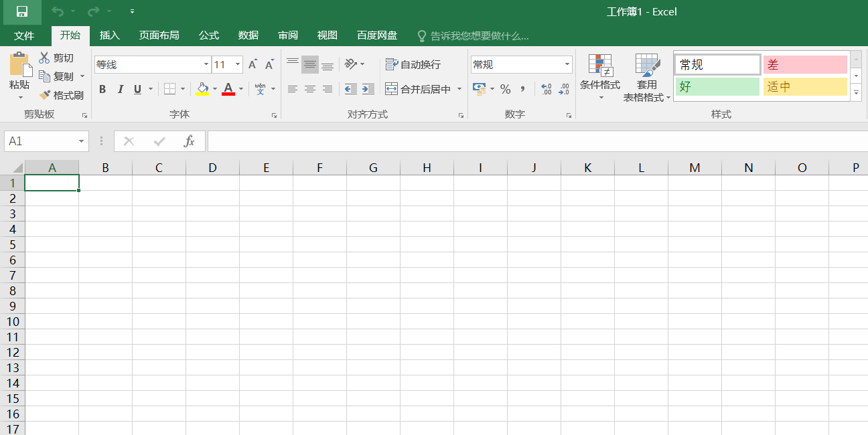The height and width of the screenshot is (435, 868).
Task: Click the Redo arrow icon
Action: click(94, 11)
